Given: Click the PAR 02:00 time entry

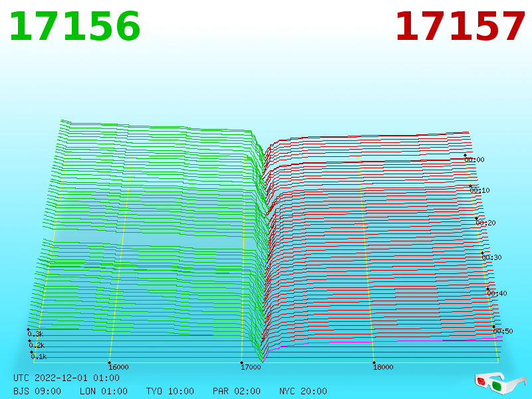Looking at the screenshot, I should 237,391.
